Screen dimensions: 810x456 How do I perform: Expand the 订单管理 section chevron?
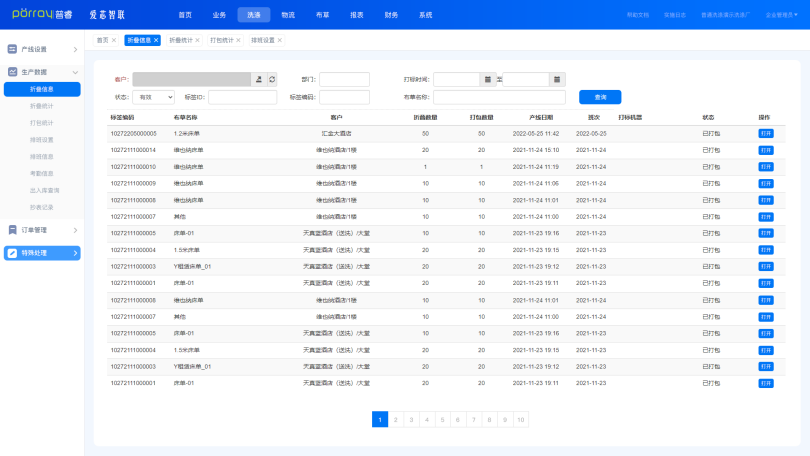point(75,230)
